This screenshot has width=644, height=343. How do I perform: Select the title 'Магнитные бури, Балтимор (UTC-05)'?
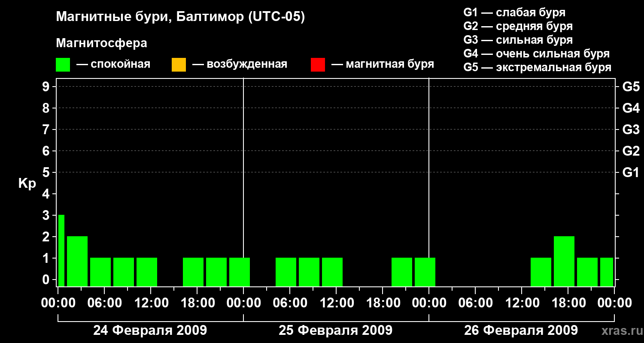pyautogui.click(x=180, y=17)
